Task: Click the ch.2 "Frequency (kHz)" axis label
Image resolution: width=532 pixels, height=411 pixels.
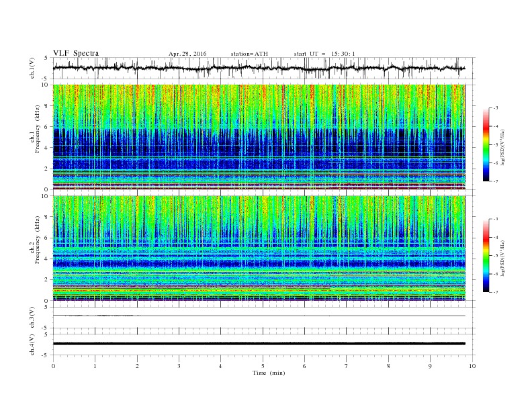Action: 38,240
